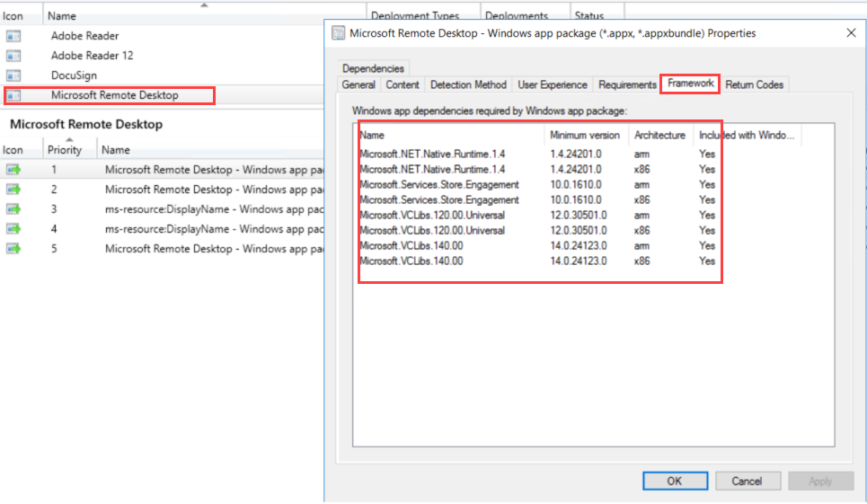Click the Properties dialog title bar icon
The width and height of the screenshot is (867, 504).
(x=338, y=33)
